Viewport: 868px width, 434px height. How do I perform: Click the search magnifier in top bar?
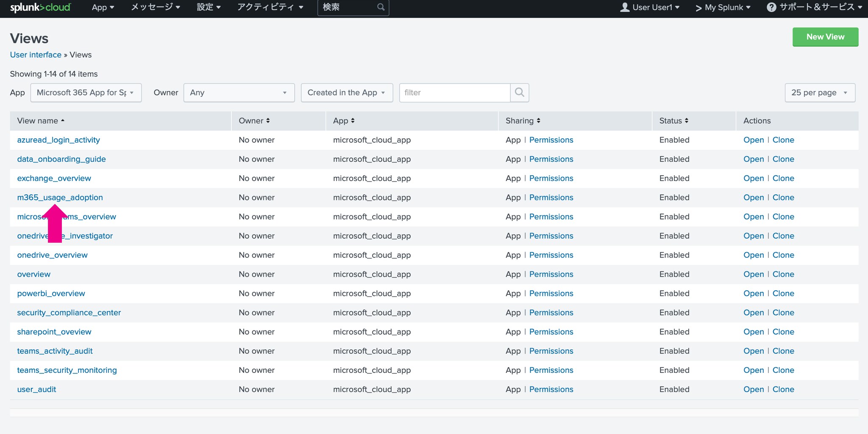pyautogui.click(x=381, y=7)
